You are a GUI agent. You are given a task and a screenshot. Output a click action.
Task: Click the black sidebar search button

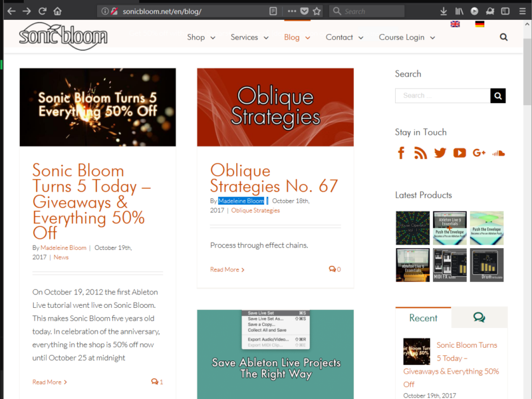click(x=498, y=96)
